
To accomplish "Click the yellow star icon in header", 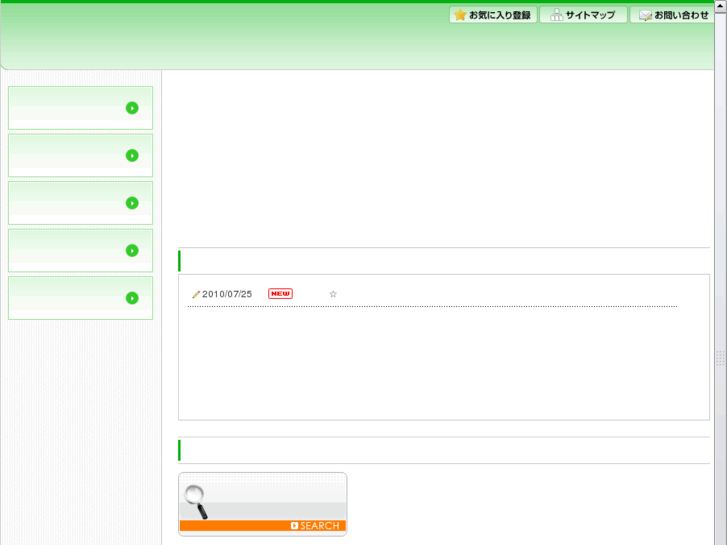I will point(460,15).
